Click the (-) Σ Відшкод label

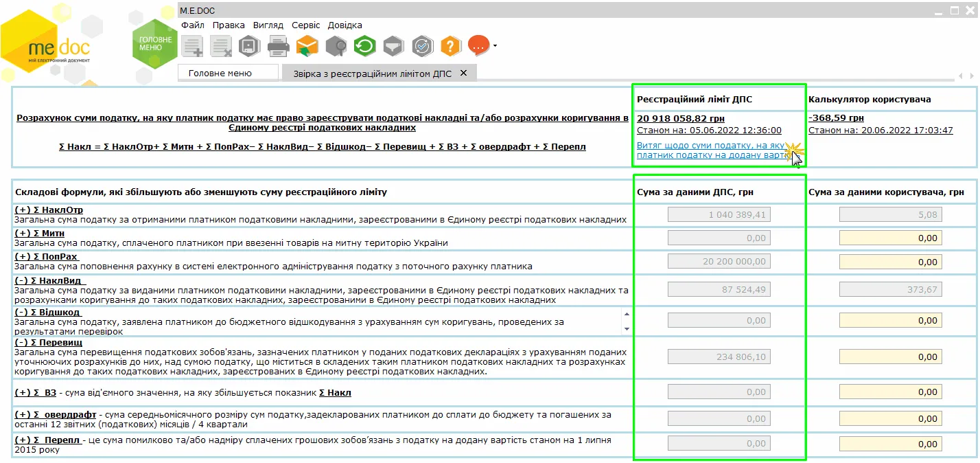(x=48, y=313)
